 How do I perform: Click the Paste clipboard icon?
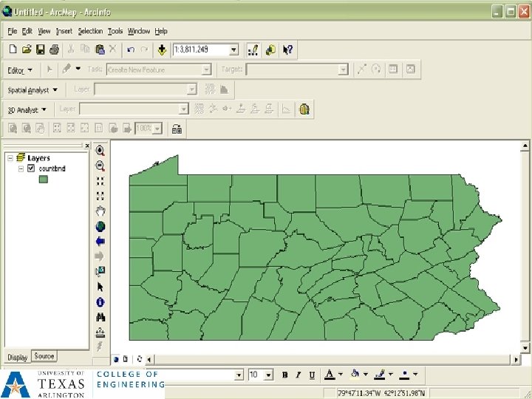100,50
